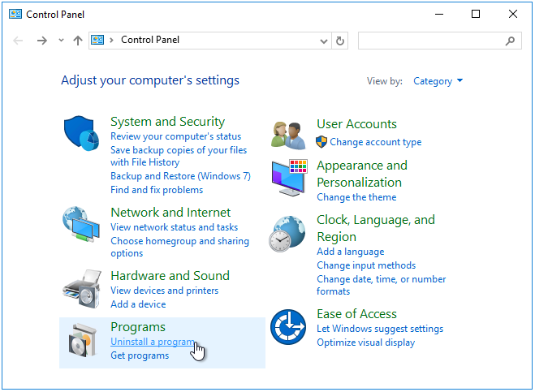Image resolution: width=535 pixels, height=392 pixels.
Task: Expand the View by Category dropdown
Action: (x=438, y=81)
